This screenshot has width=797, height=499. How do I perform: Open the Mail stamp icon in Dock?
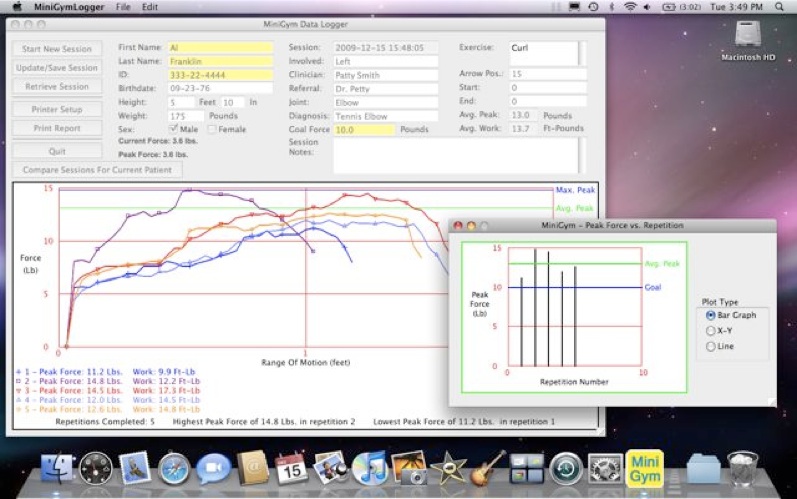[135, 467]
